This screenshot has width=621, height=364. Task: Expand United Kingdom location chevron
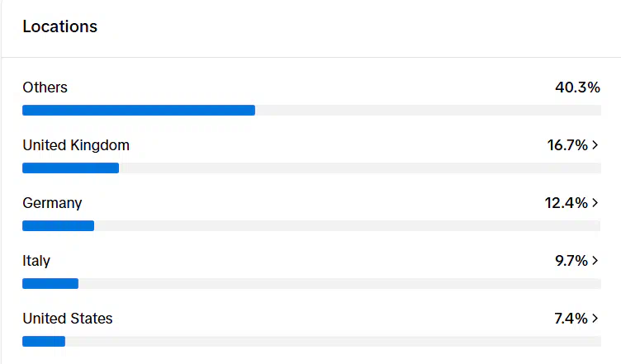(x=595, y=145)
